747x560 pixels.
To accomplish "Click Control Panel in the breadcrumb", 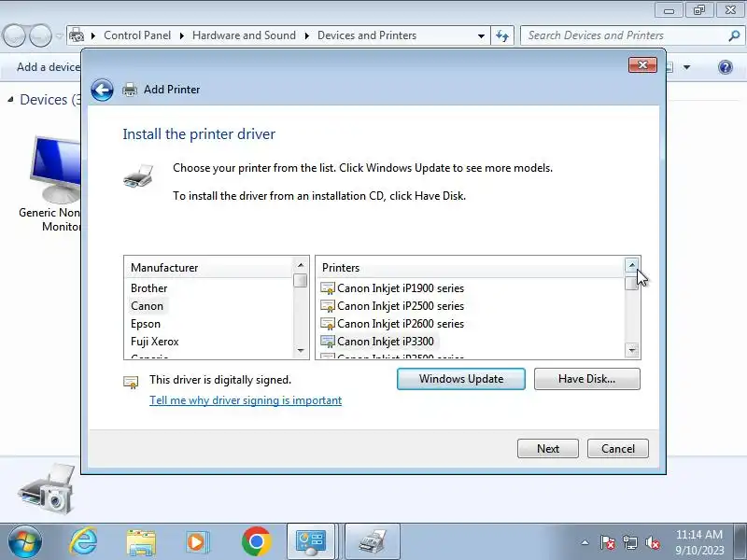I will pos(137,35).
